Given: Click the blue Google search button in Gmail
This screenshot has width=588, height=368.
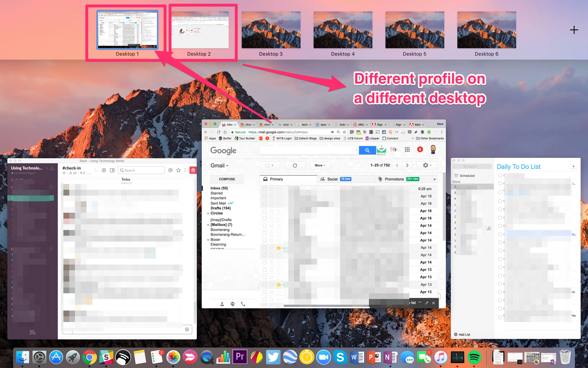Looking at the screenshot, I should tap(367, 150).
